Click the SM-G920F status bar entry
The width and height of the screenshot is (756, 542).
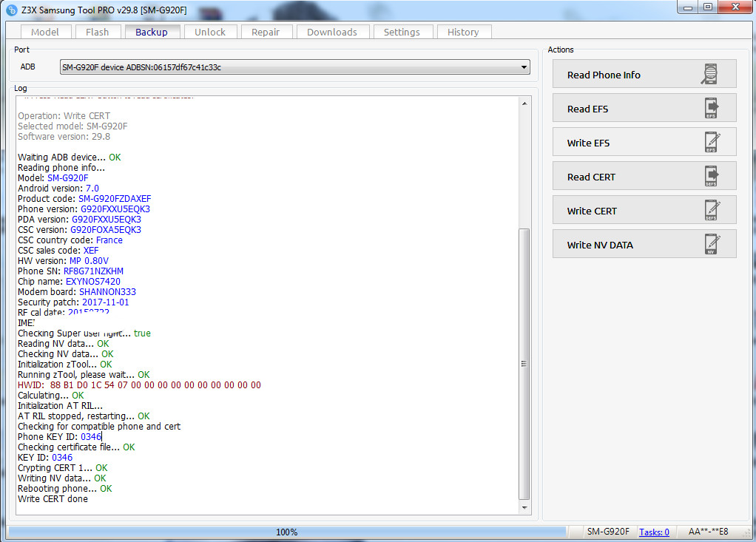pyautogui.click(x=608, y=532)
